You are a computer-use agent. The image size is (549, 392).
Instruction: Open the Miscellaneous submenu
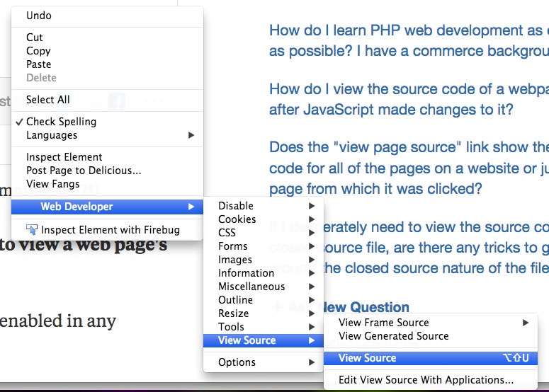pos(264,287)
